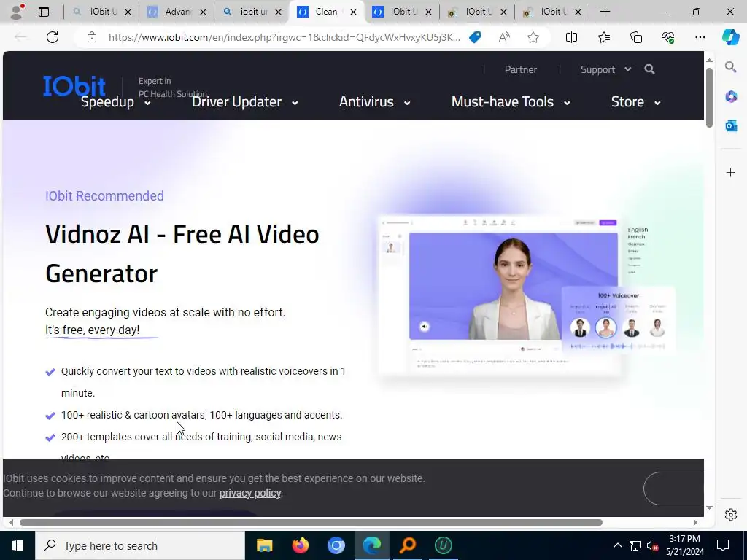Open the Windows Start menu
The width and height of the screenshot is (747, 560).
pyautogui.click(x=18, y=545)
